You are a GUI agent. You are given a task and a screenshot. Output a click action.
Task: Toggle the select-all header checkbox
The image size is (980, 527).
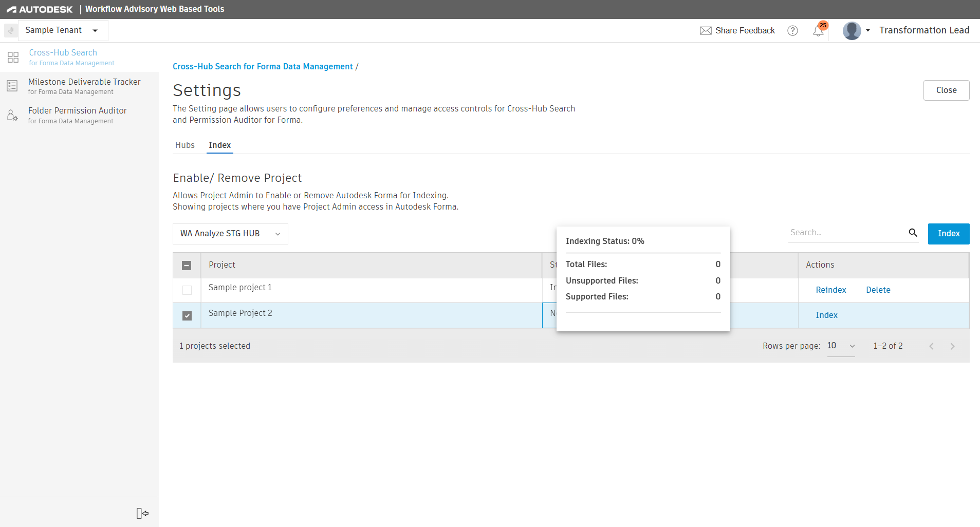pos(187,266)
